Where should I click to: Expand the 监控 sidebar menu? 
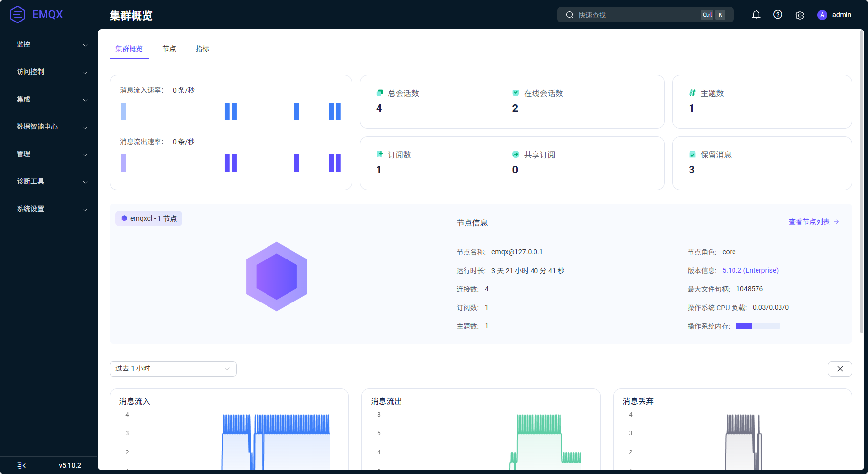coord(51,44)
